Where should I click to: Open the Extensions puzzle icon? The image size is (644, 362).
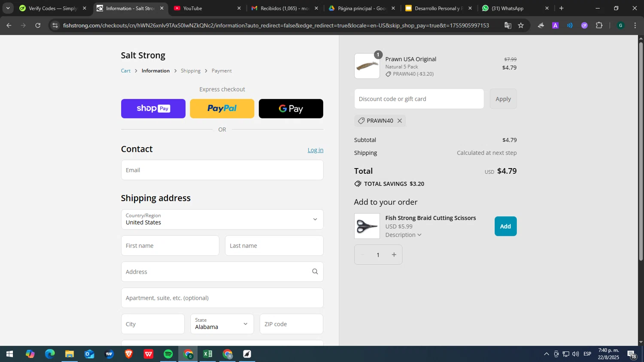tap(599, 26)
